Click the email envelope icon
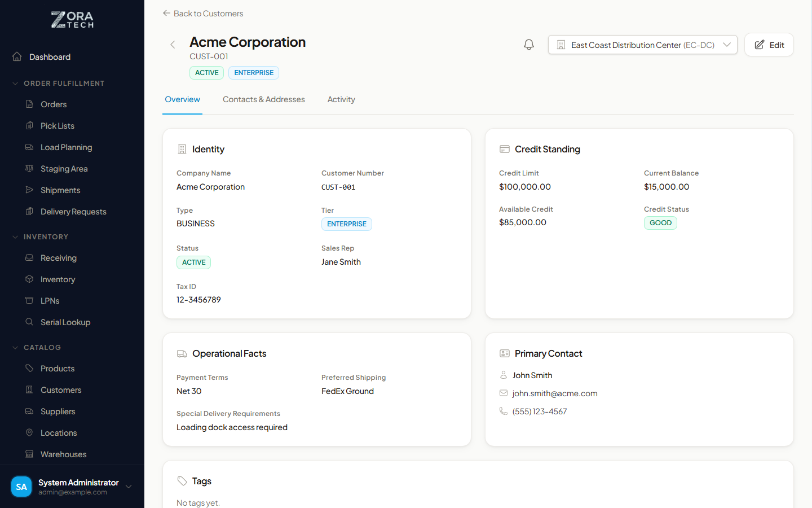Image resolution: width=812 pixels, height=508 pixels. pyautogui.click(x=504, y=393)
